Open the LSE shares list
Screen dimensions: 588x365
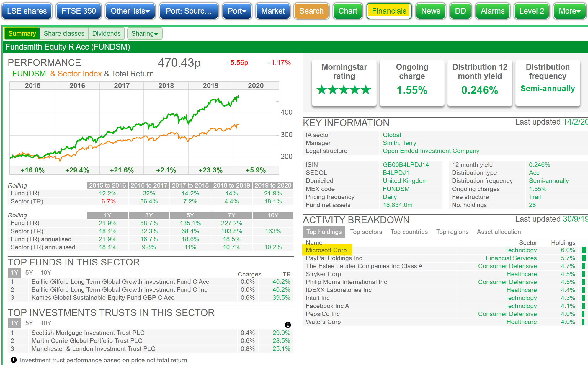(27, 11)
